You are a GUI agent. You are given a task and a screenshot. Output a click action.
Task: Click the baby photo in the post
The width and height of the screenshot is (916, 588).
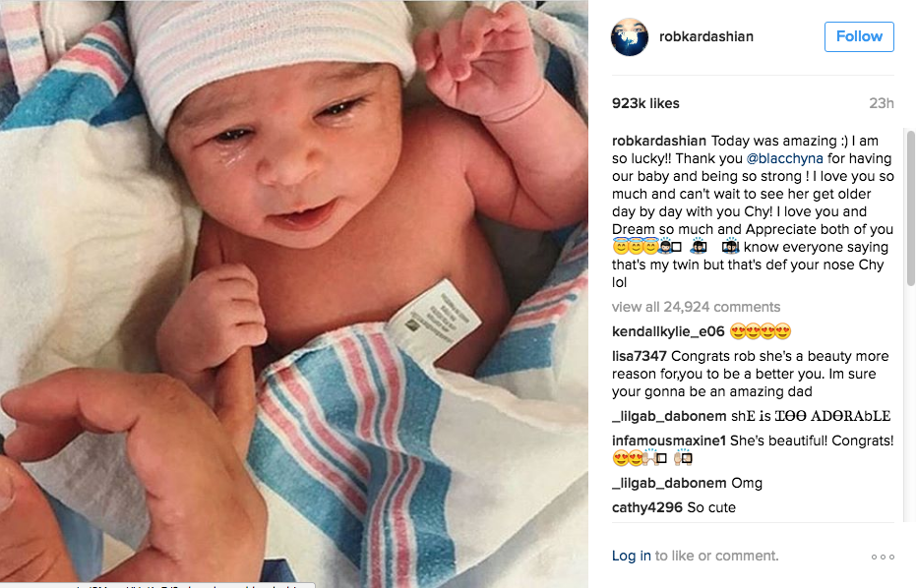pyautogui.click(x=294, y=292)
